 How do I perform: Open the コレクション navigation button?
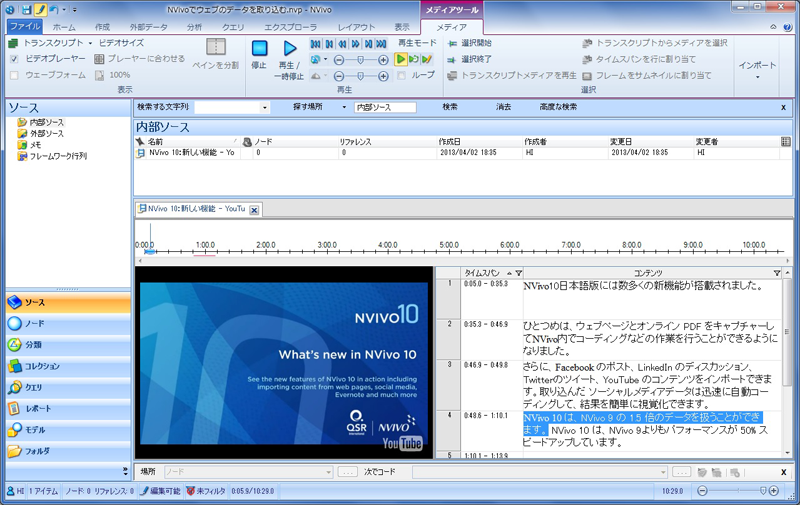68,366
